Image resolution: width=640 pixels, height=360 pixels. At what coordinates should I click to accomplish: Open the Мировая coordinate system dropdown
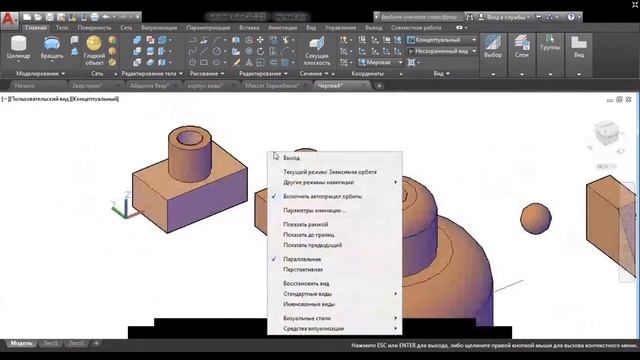tap(380, 62)
